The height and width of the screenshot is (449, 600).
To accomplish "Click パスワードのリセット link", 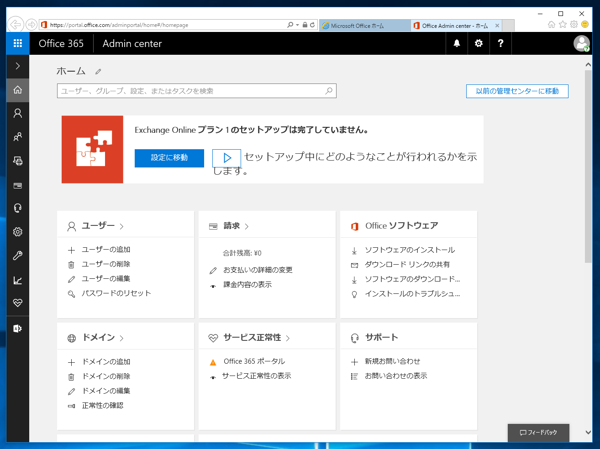I will click(116, 293).
